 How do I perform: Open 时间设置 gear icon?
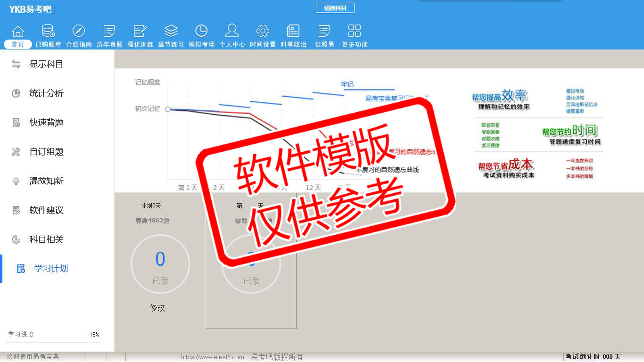coord(263,32)
